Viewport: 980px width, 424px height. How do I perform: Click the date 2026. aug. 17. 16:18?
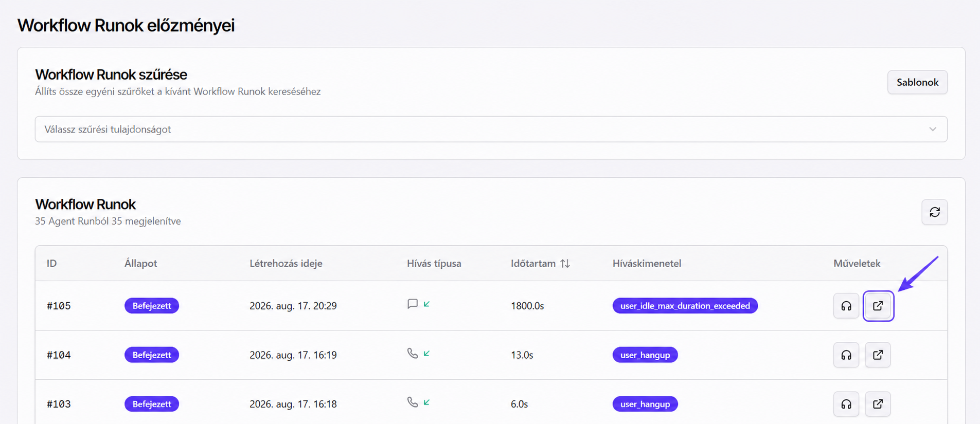point(293,404)
